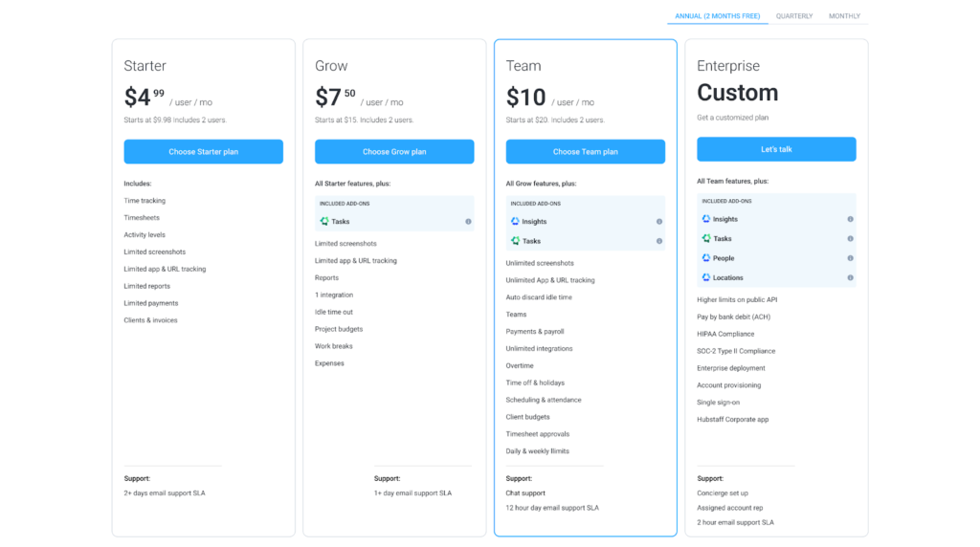Click '2 hour email support SLA' text
The height and width of the screenshot is (547, 980).
(735, 523)
